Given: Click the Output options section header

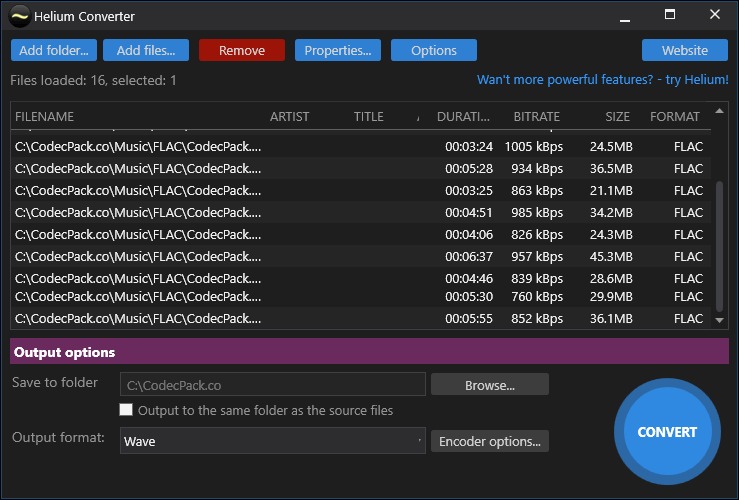Looking at the screenshot, I should tap(370, 352).
